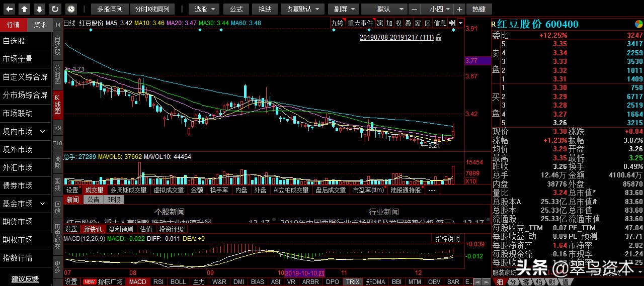Switch to 研报 tab
This screenshot has height=286, width=644.
point(114,200)
